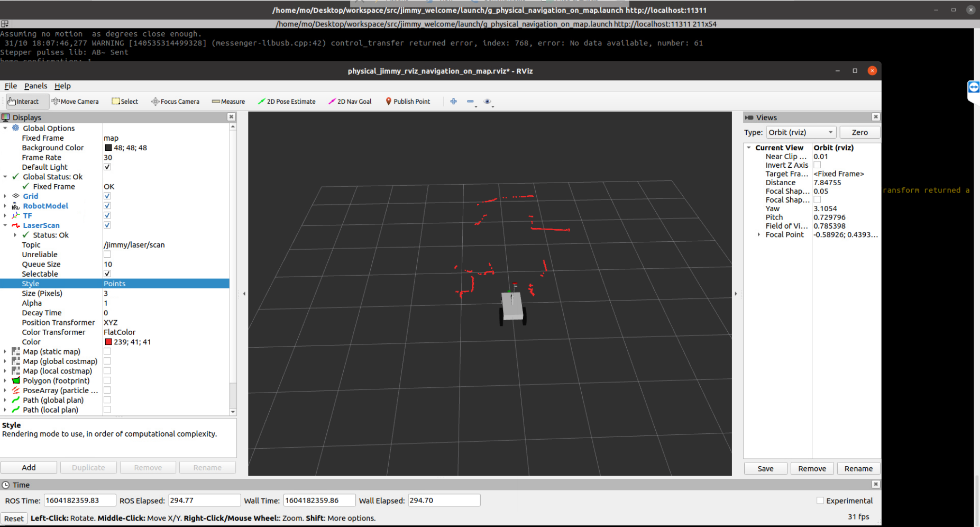Click the LaserScan display icon

(16, 225)
